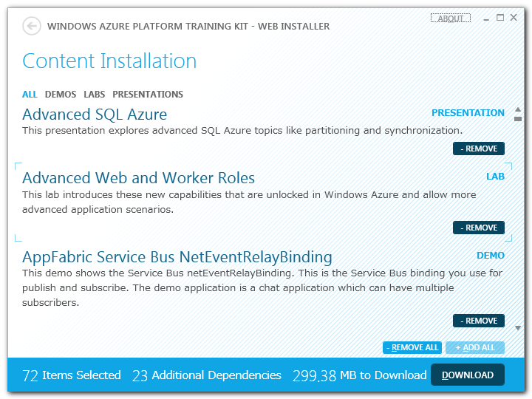Click the scrollbar thumb handle
The image size is (532, 399).
point(518,117)
